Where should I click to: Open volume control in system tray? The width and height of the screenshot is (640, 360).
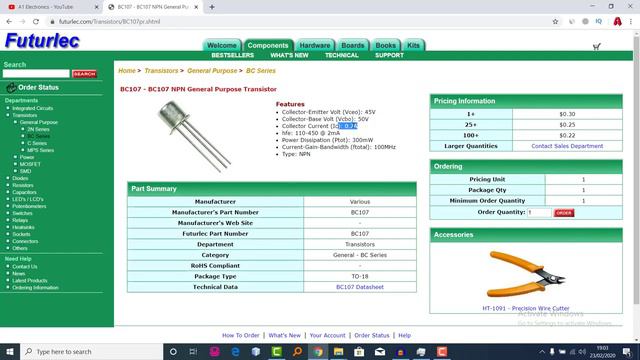click(582, 351)
